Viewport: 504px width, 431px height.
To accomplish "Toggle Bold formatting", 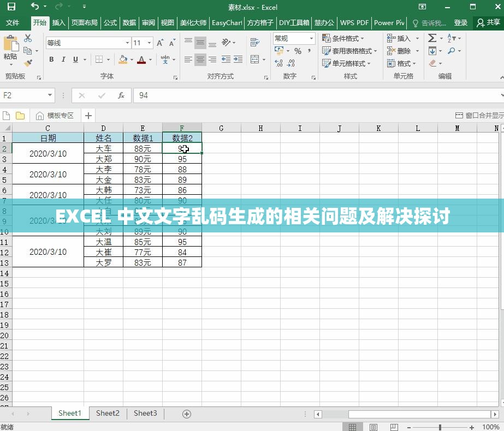I will 51,59.
